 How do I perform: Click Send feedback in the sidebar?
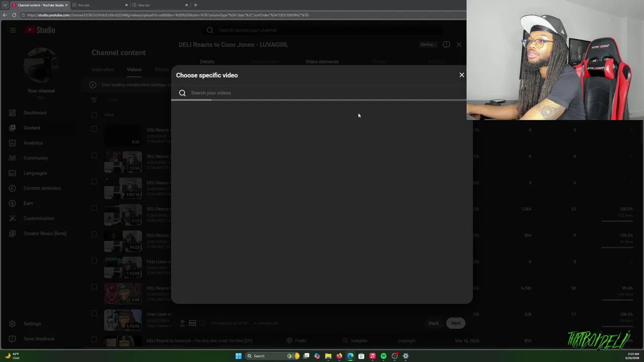pos(39,339)
